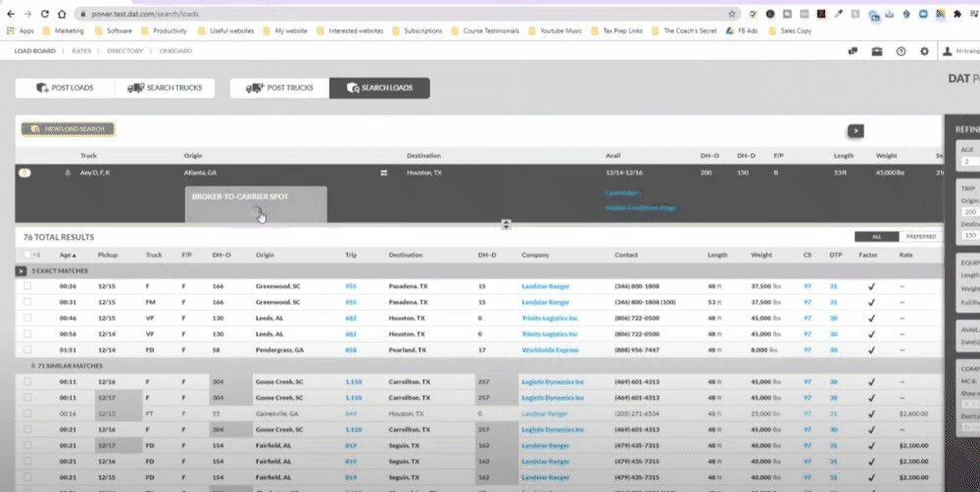Show All results tab
This screenshot has width=980, height=492.
click(876, 237)
